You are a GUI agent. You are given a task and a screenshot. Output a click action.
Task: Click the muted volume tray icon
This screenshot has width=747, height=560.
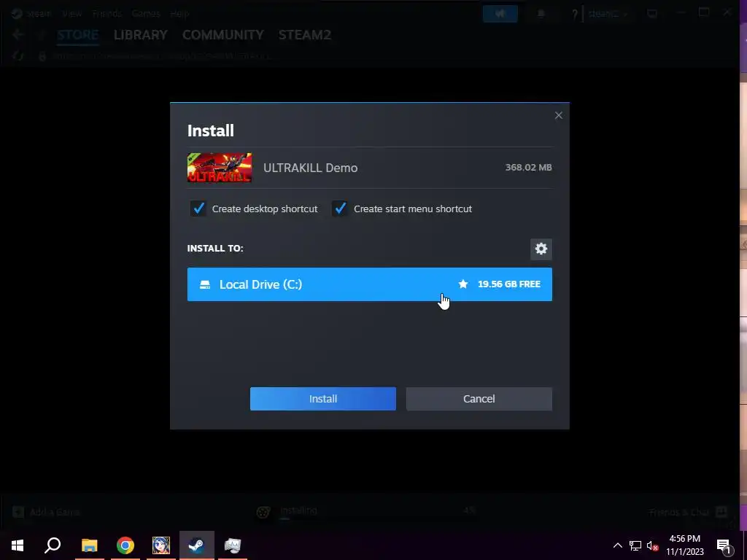tap(653, 545)
